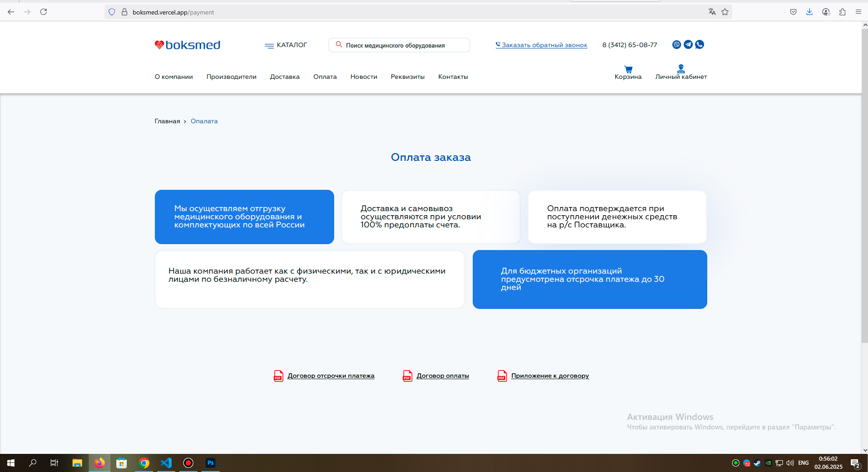Click card Доставка и самовывоз 100% предоплаты
868x472 pixels.
tap(431, 217)
